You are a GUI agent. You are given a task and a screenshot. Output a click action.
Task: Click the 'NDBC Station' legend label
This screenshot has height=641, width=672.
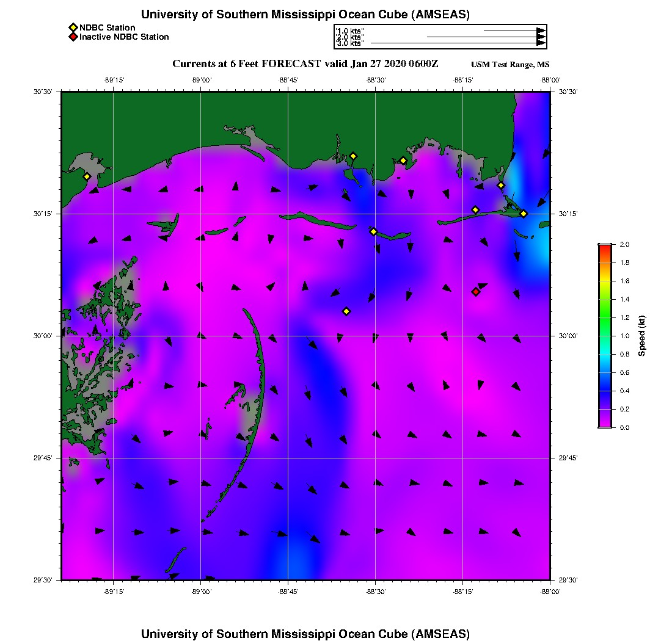[x=108, y=28]
